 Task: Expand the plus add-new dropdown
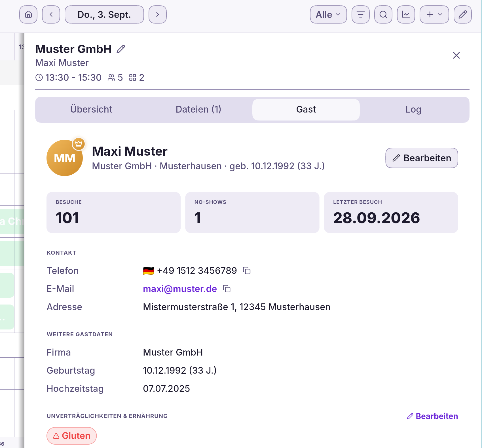coord(434,14)
